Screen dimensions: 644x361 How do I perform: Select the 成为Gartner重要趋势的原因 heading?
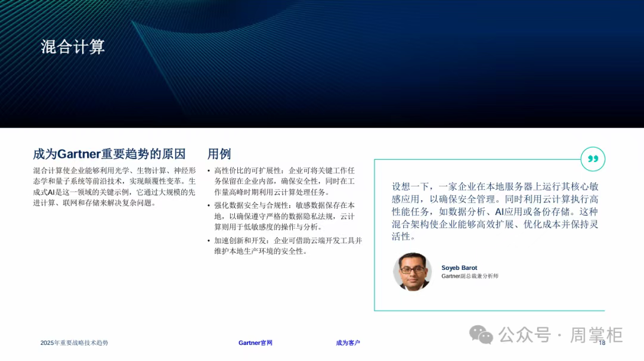(x=109, y=154)
